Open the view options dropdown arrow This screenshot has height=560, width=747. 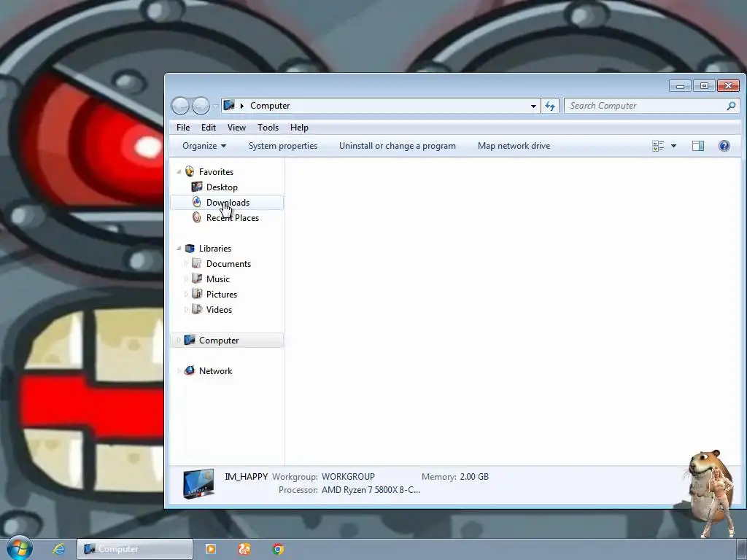click(x=673, y=146)
